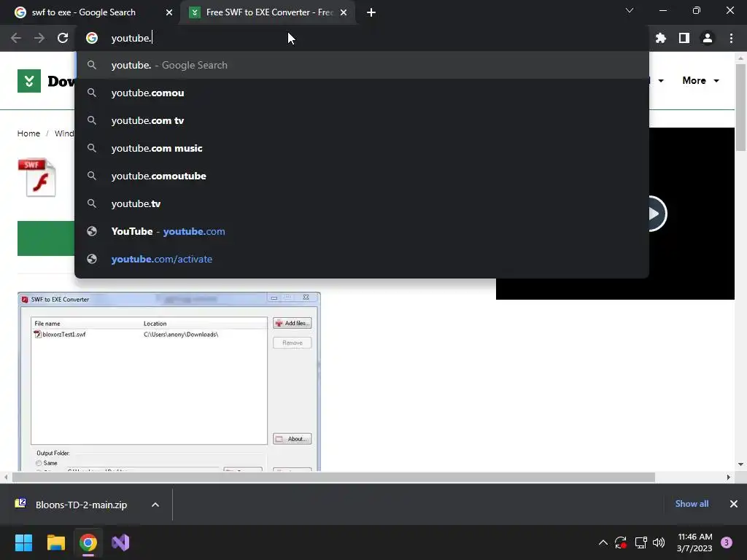Click the horizontal page scrollbar thumb
The height and width of the screenshot is (560, 747).
tap(333, 477)
